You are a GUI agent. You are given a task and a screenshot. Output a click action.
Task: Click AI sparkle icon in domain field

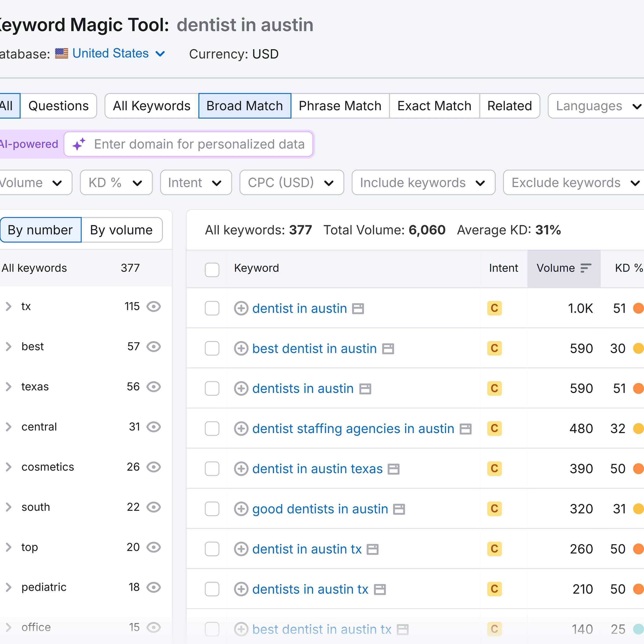pos(79,144)
